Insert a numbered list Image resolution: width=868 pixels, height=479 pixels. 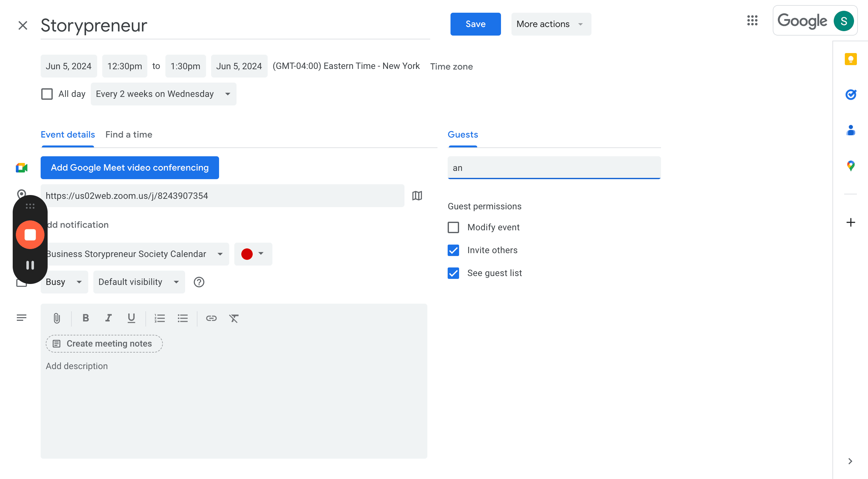point(160,318)
